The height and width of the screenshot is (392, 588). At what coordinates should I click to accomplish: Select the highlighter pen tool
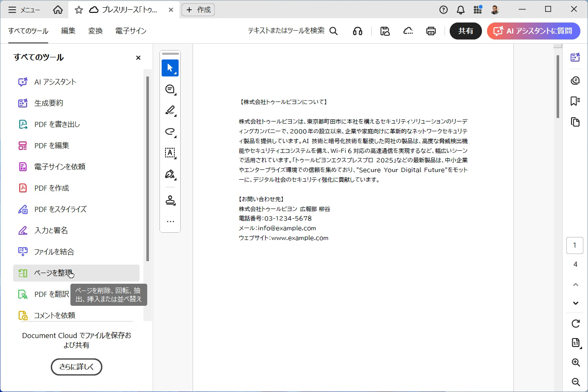click(x=170, y=110)
